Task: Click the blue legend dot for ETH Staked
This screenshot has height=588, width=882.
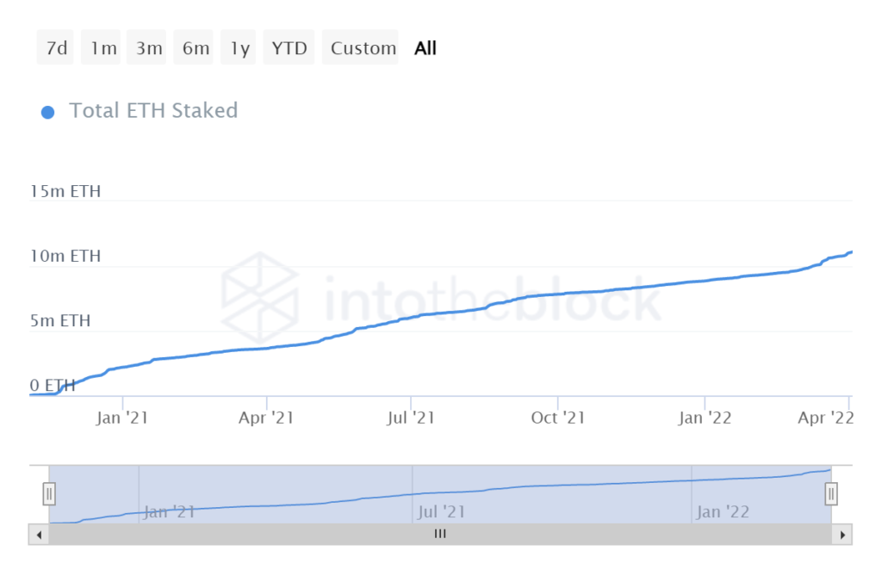Action: (x=48, y=113)
